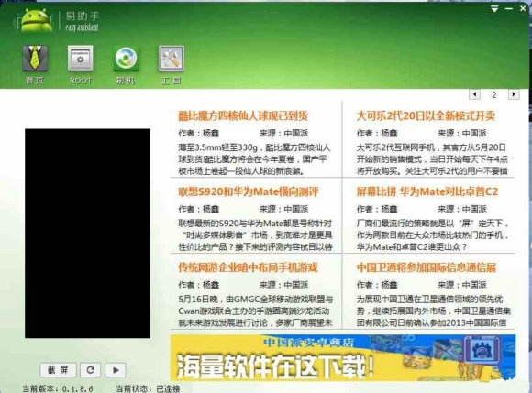The height and width of the screenshot is (393, 532).
Task: Click the 截屏 screenshot button
Action: 59,369
